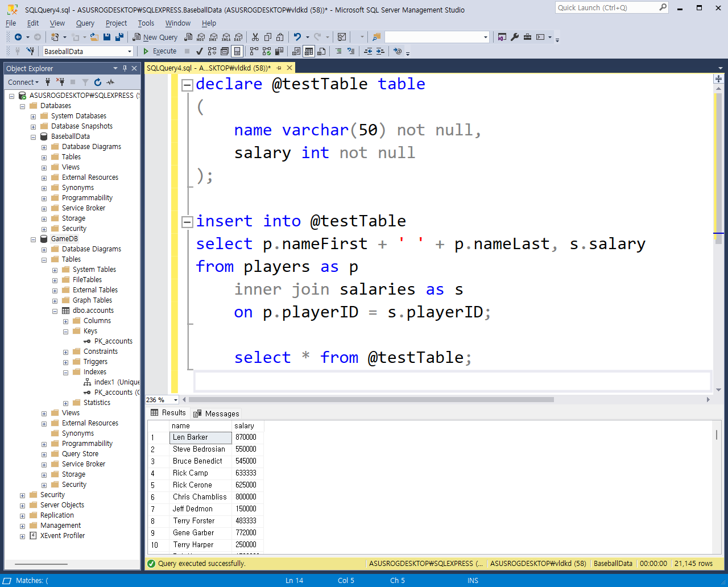The height and width of the screenshot is (587, 728).
Task: Click the Cut scissors icon
Action: (x=255, y=37)
